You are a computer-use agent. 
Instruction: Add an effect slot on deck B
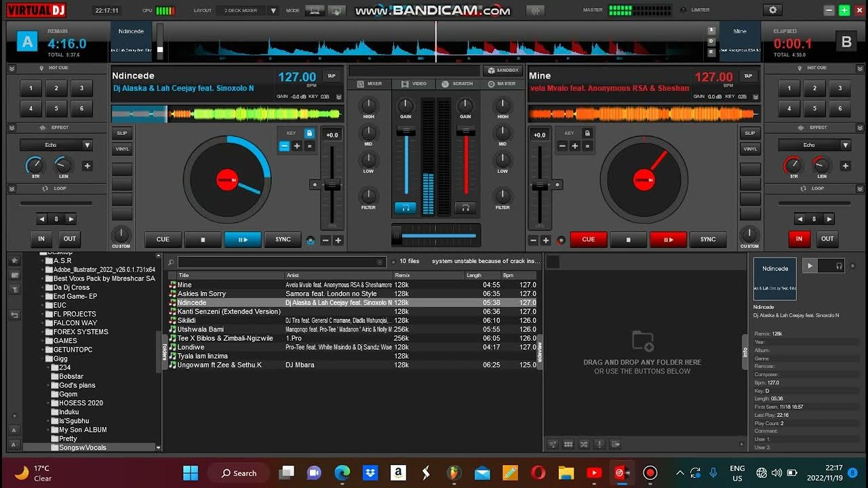[x=846, y=165]
